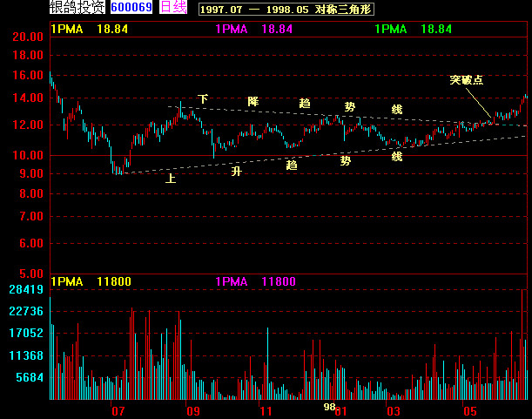
Task: Click the 突破点 breakout annotation
Action: coord(466,80)
